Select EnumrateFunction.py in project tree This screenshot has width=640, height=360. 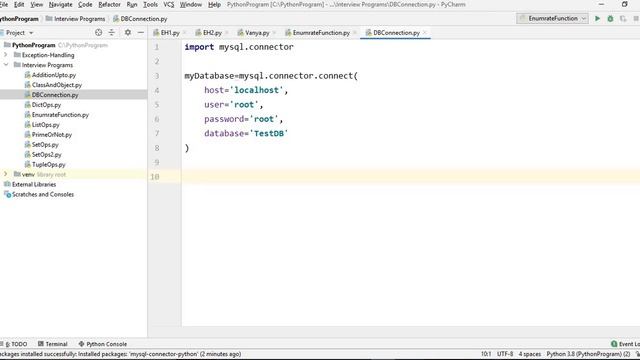click(x=60, y=115)
